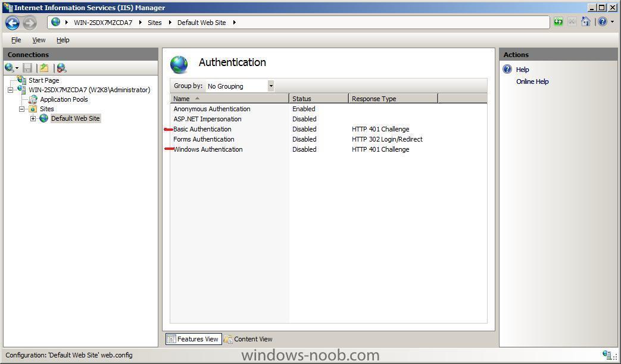The height and width of the screenshot is (364, 621).
Task: Click the Help question mark icon in Actions
Action: point(507,69)
